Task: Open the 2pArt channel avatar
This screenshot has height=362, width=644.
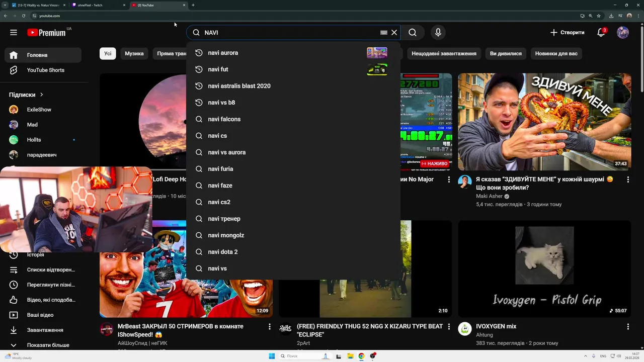Action: point(286,329)
